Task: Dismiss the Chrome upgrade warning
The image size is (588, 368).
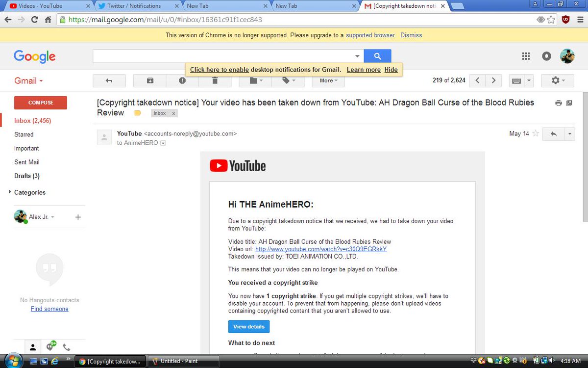Action: 411,35
